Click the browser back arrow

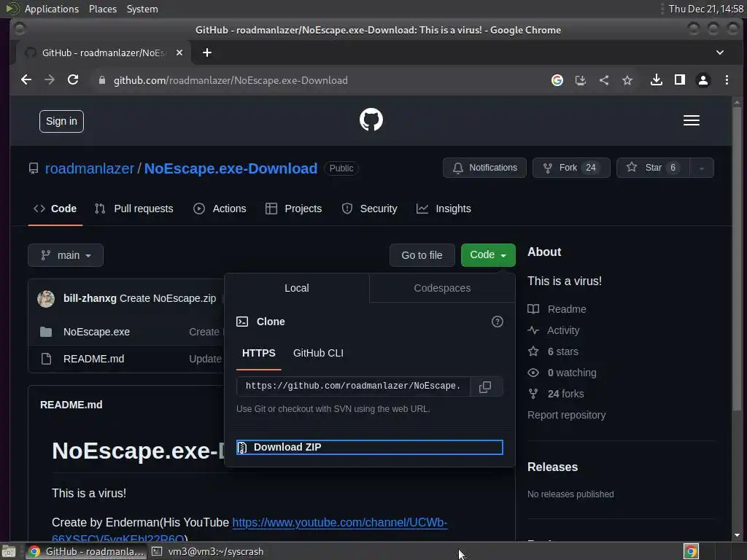click(x=26, y=80)
